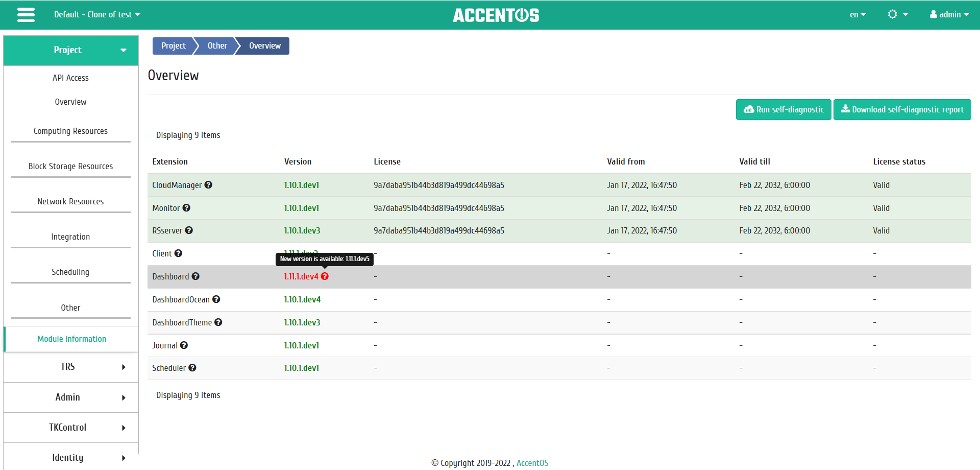
Task: Click the License column header
Action: pos(387,161)
